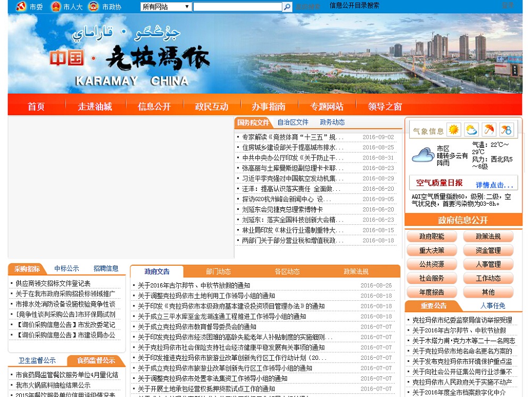The height and width of the screenshot is (397, 532).
Task: Open 两部门关于部分营业税和增值税政 article
Action: pos(293,240)
